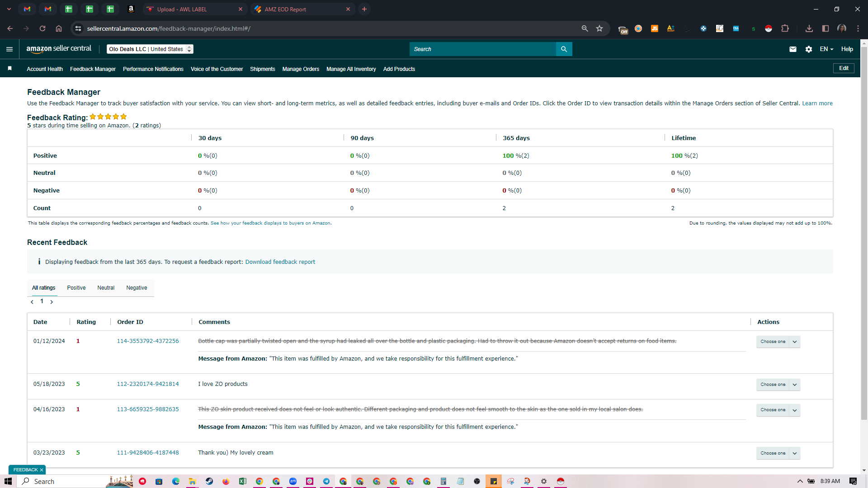Viewport: 868px width, 488px height.
Task: Open the messages envelope icon
Action: tap(793, 49)
